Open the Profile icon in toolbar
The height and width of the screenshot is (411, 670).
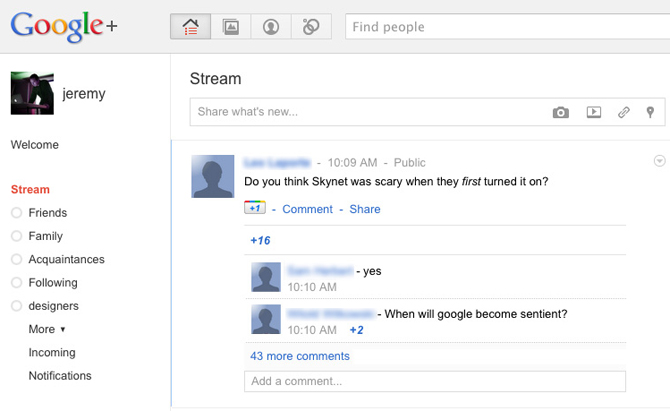pyautogui.click(x=271, y=26)
